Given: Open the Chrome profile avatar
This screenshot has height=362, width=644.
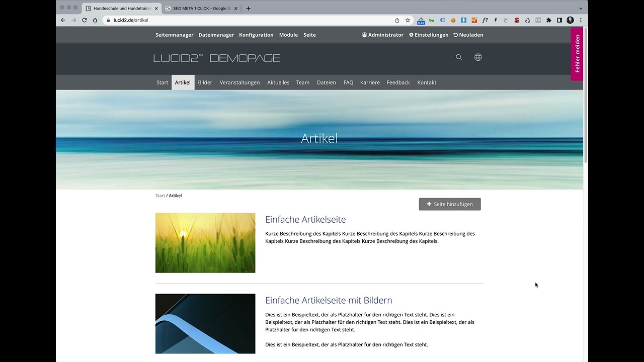Looking at the screenshot, I should tap(570, 20).
